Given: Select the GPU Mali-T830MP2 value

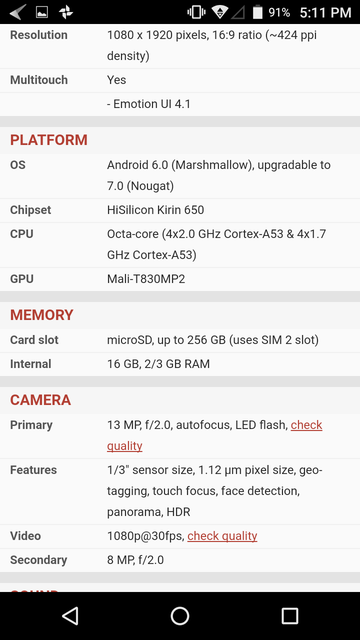Looking at the screenshot, I should pyautogui.click(x=146, y=279).
